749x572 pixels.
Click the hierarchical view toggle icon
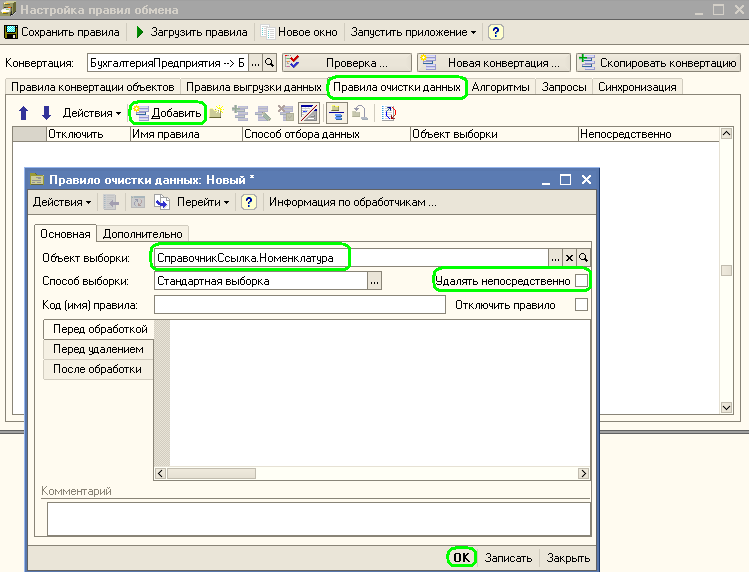(337, 113)
